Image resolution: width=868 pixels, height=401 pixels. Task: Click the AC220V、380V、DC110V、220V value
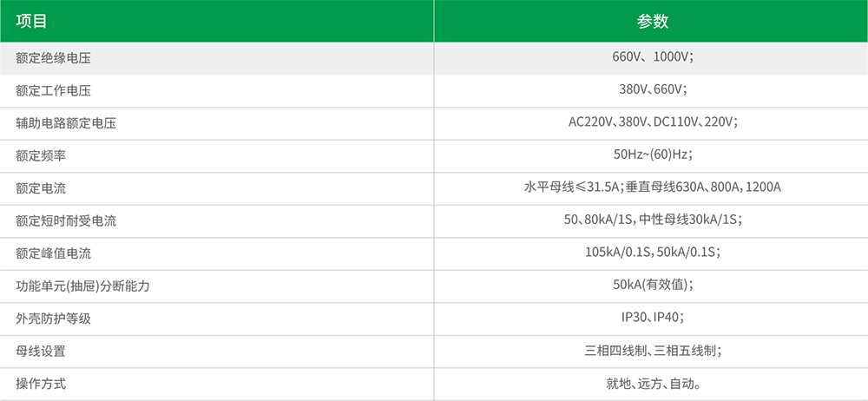coord(652,123)
